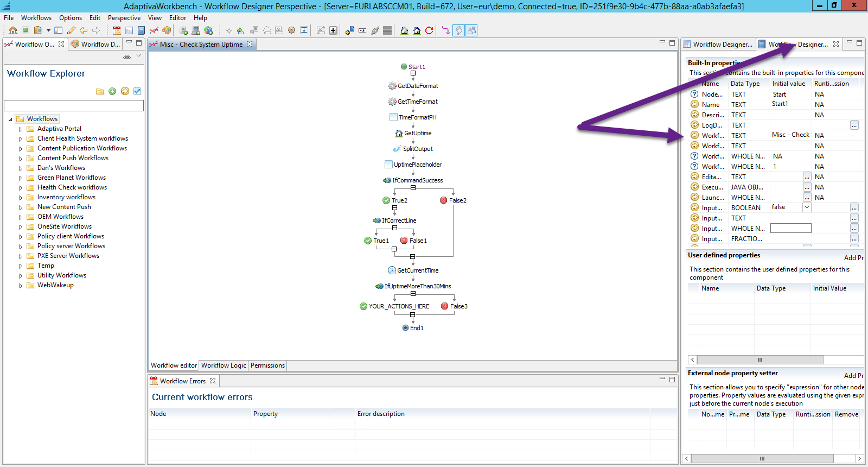Click the ellipsis button in the Edita... row
The height and width of the screenshot is (467, 868).
[807, 177]
